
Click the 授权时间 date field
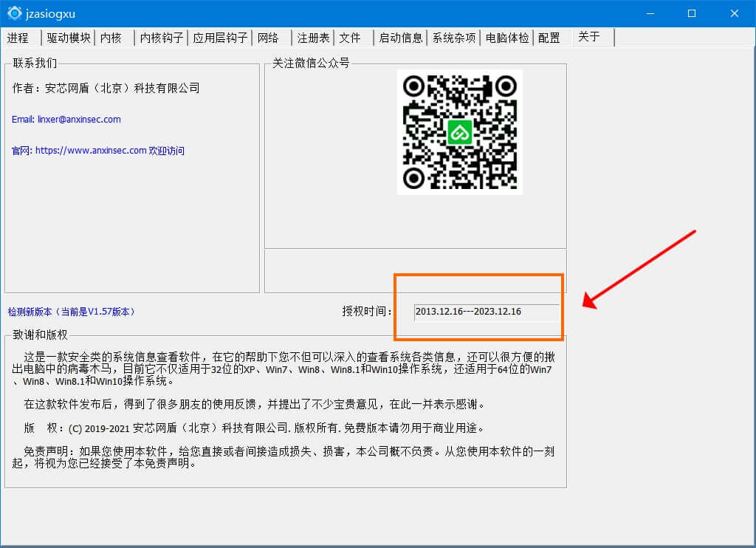point(487,312)
